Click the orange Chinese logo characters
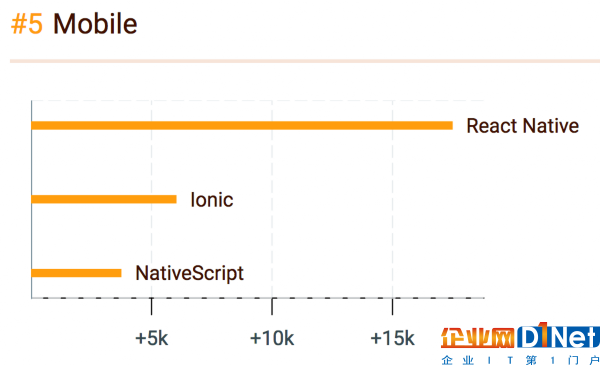Screen dimensions: 600x365 pyautogui.click(x=477, y=337)
